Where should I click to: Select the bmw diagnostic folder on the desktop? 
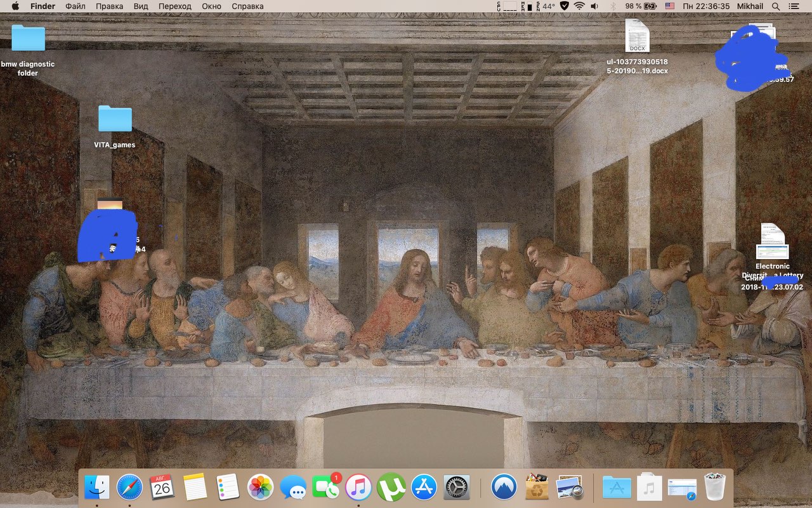point(28,37)
